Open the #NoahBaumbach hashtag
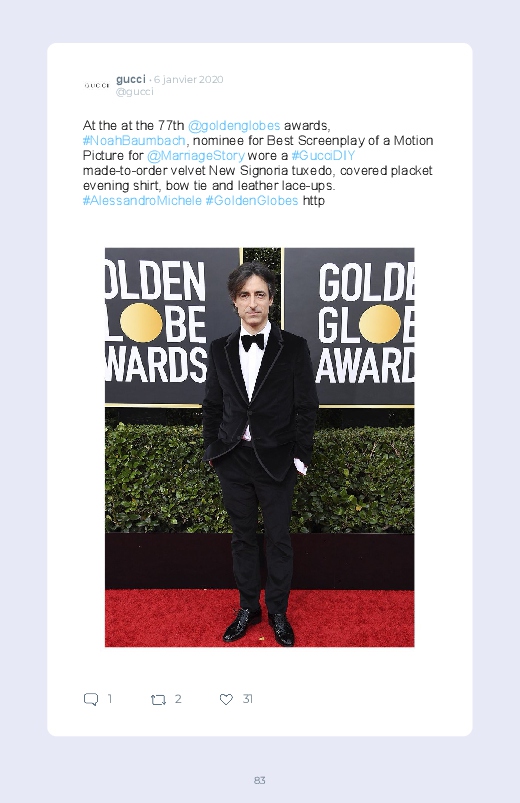 (134, 140)
